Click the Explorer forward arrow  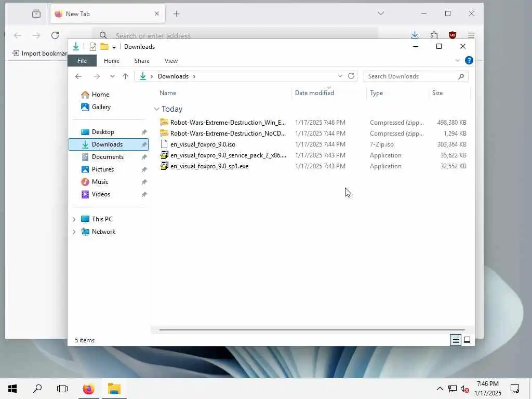click(97, 76)
